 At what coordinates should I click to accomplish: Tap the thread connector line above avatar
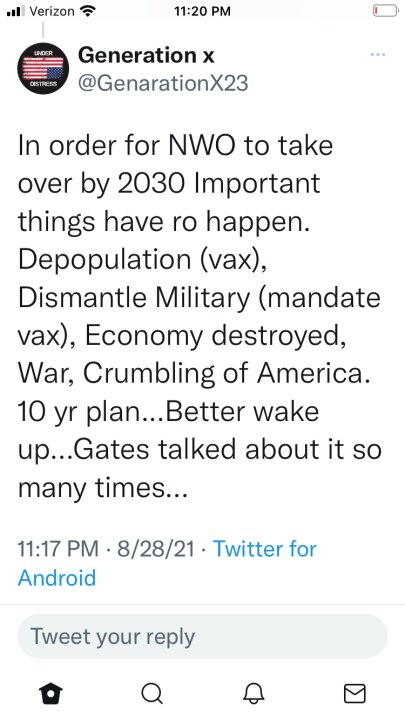pyautogui.click(x=43, y=30)
